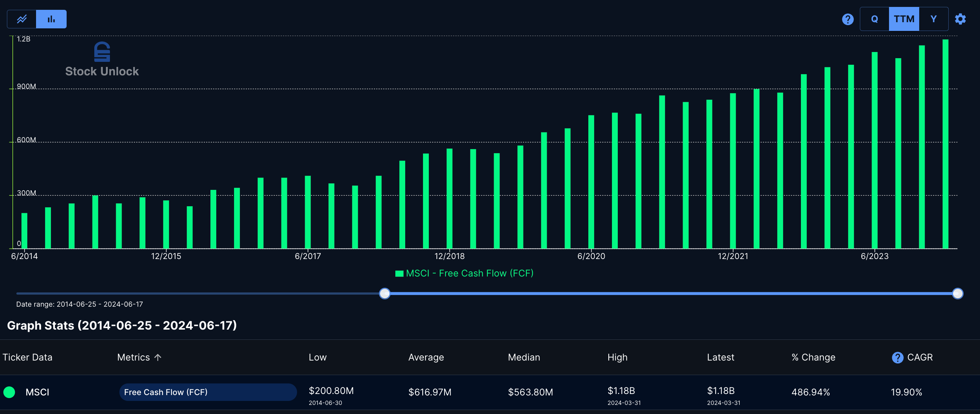Click the CAGR help icon
This screenshot has width=980, height=414.
tap(897, 357)
